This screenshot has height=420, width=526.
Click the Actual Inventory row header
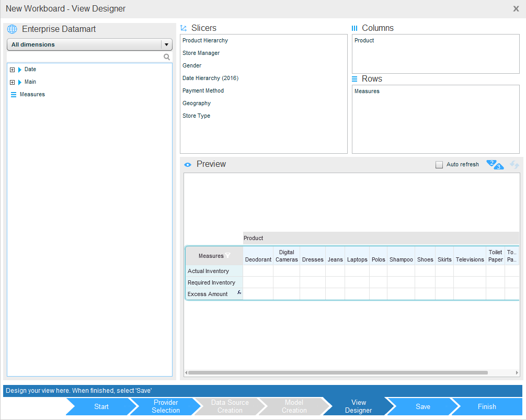[x=214, y=271]
